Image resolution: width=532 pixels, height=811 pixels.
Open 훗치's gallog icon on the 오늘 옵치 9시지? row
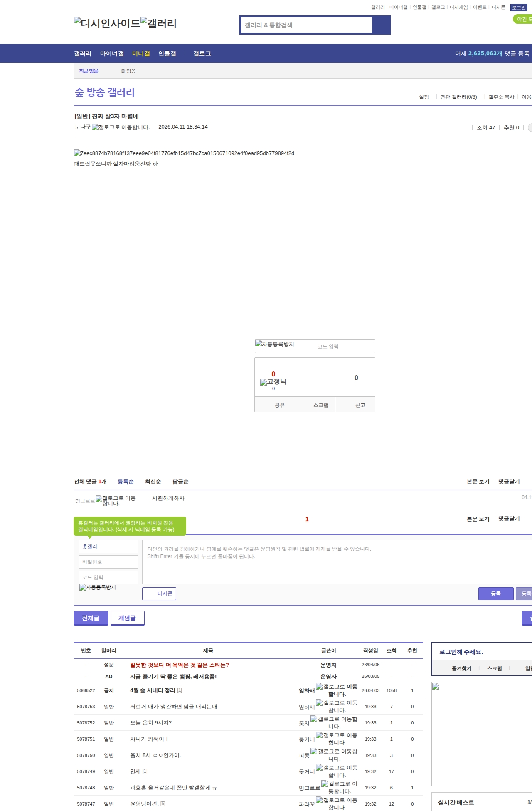334,722
